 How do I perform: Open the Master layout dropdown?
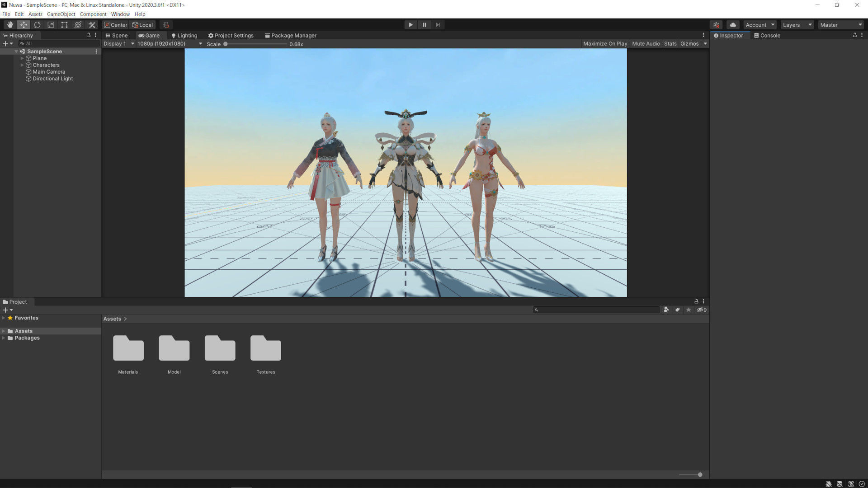point(841,25)
